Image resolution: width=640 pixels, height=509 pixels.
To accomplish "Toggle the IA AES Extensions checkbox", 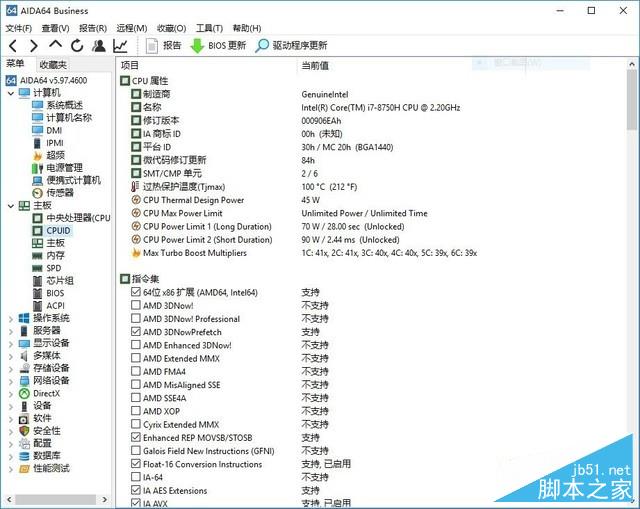I will [135, 490].
